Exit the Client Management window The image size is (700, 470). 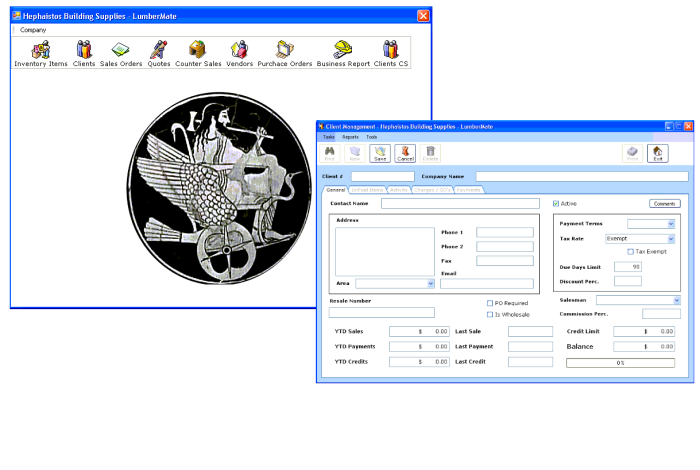pos(658,154)
